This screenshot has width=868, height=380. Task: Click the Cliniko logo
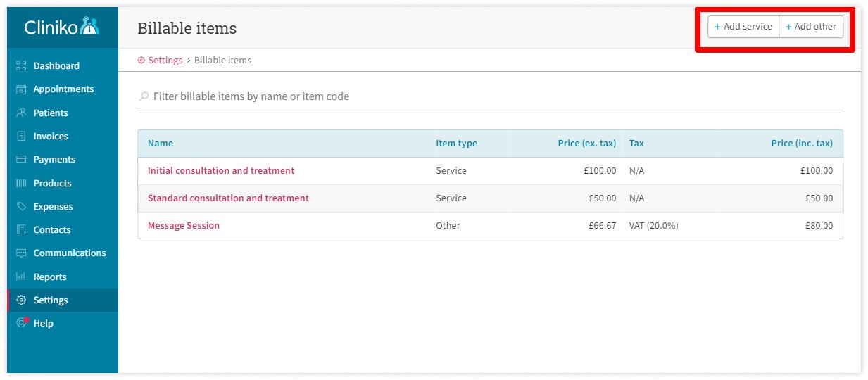(x=62, y=27)
